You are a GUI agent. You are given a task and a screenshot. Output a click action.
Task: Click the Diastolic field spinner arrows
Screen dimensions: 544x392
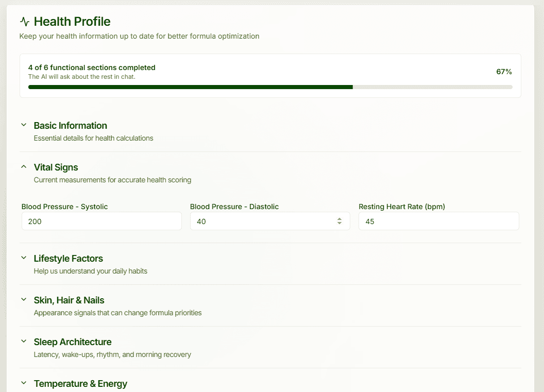coord(339,221)
